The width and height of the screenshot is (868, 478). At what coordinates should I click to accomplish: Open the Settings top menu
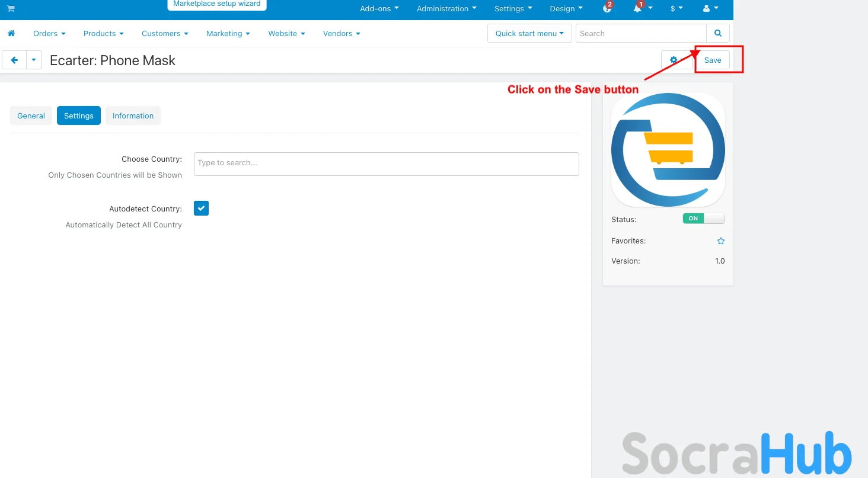(513, 8)
